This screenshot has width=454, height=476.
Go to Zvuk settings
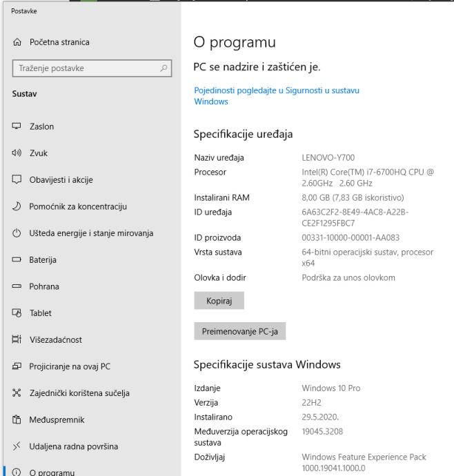(x=38, y=153)
